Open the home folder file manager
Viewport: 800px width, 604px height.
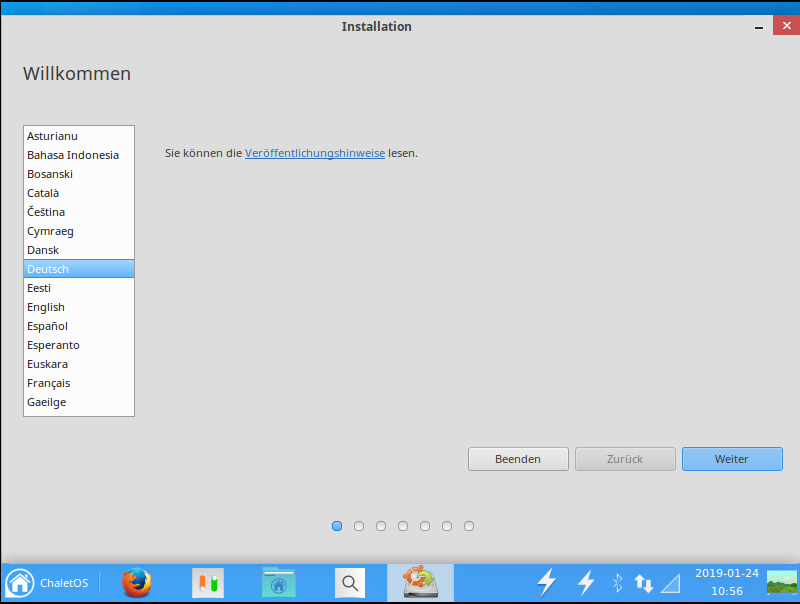[278, 583]
